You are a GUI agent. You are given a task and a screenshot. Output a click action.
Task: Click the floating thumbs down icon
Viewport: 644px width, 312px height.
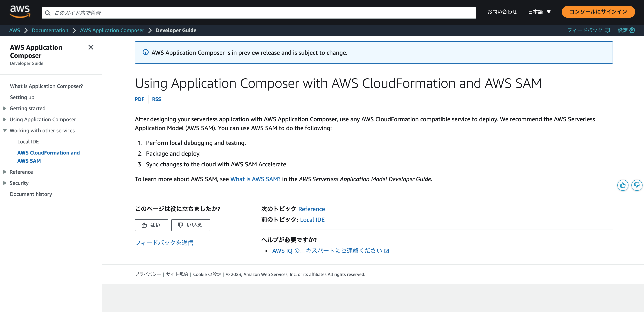637,185
